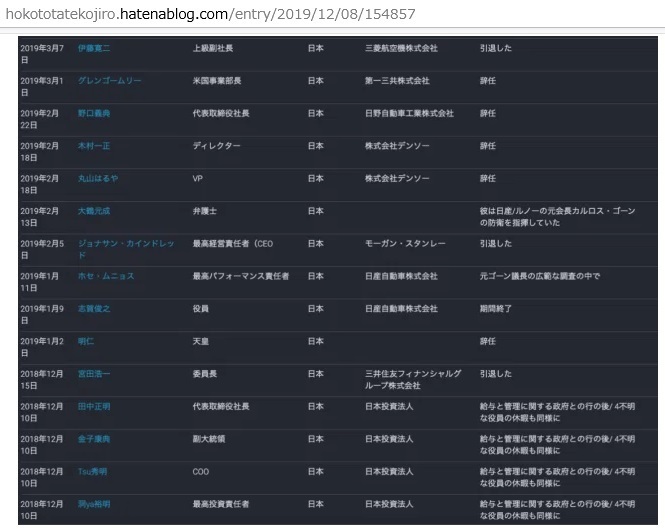The image size is (665, 531).
Task: Open the 田中正明 name link
Action: point(94,407)
